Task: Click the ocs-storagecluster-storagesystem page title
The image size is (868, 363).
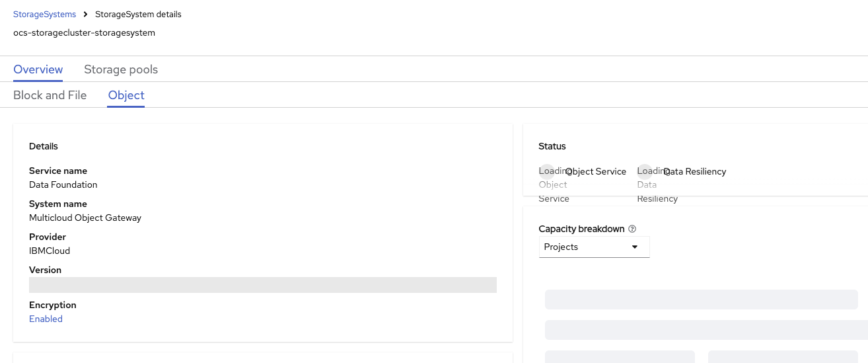Action: [84, 32]
